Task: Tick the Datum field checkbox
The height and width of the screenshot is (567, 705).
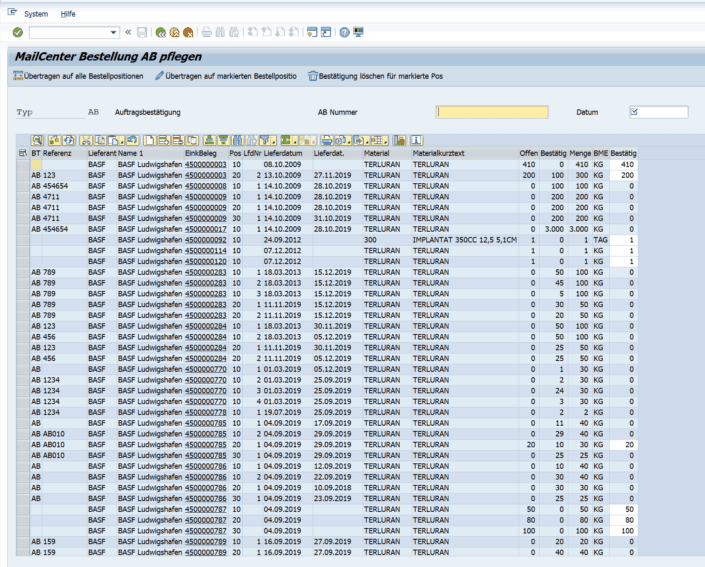Action: point(636,111)
